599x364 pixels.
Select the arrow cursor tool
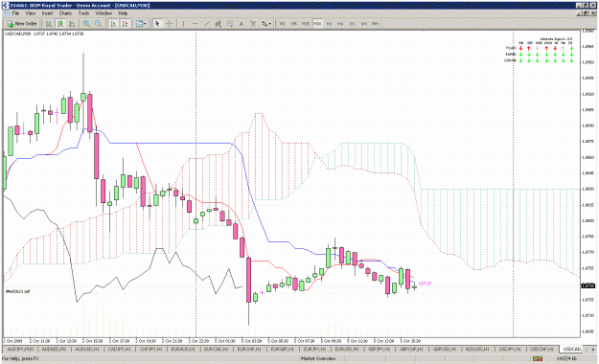[x=157, y=24]
